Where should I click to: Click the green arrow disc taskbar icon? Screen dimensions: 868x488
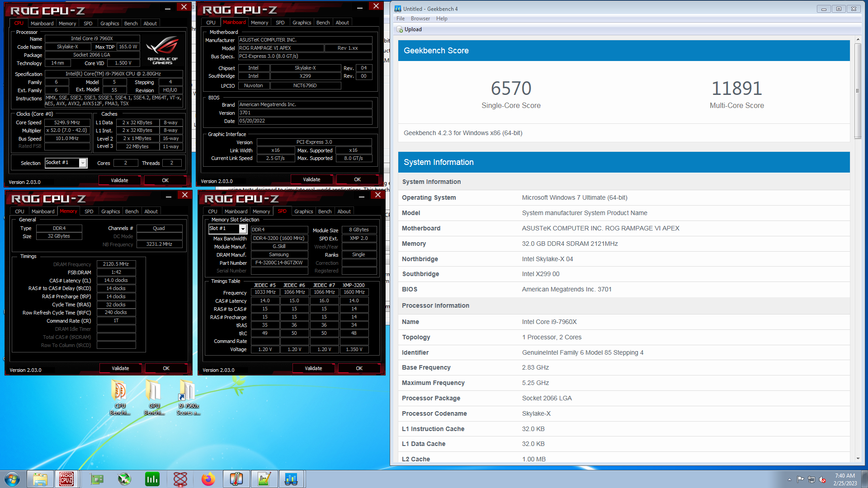[x=124, y=479]
